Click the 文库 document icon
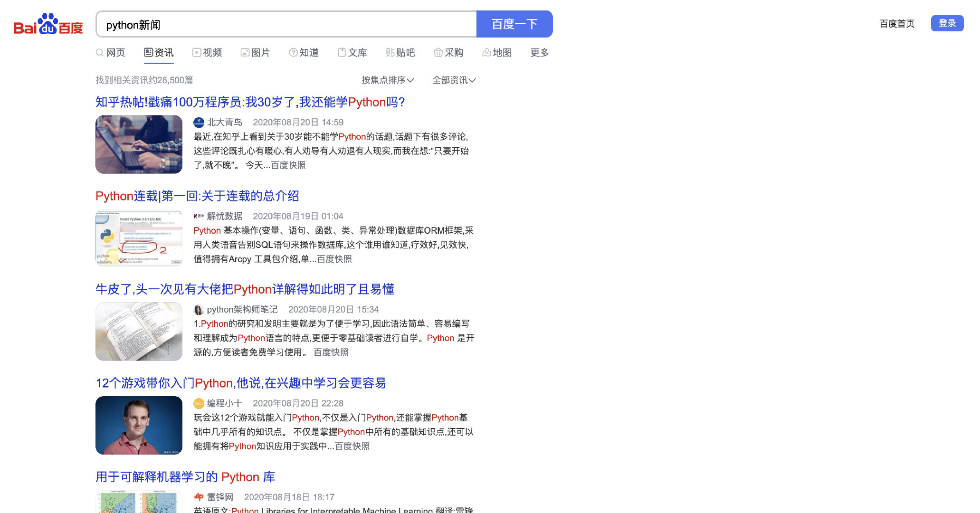The image size is (980, 513). point(342,53)
